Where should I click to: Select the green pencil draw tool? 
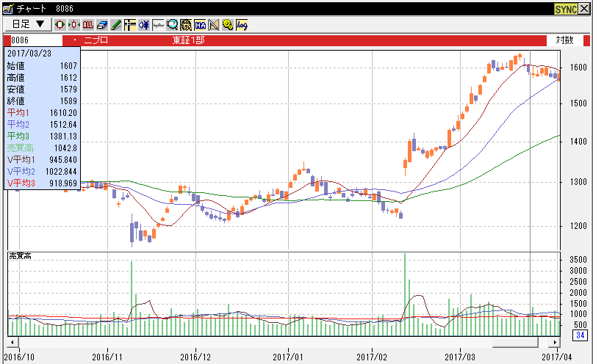tap(116, 24)
